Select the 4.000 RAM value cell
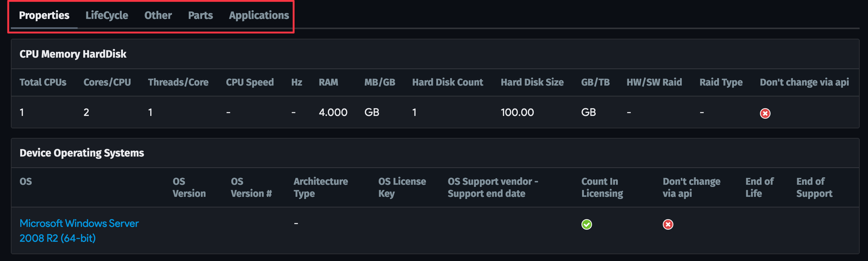The height and width of the screenshot is (261, 868). [332, 112]
